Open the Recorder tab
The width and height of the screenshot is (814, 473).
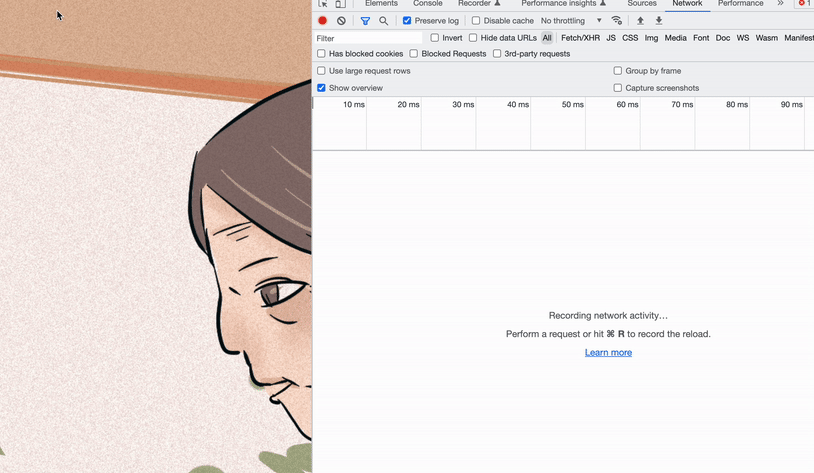(x=479, y=3)
